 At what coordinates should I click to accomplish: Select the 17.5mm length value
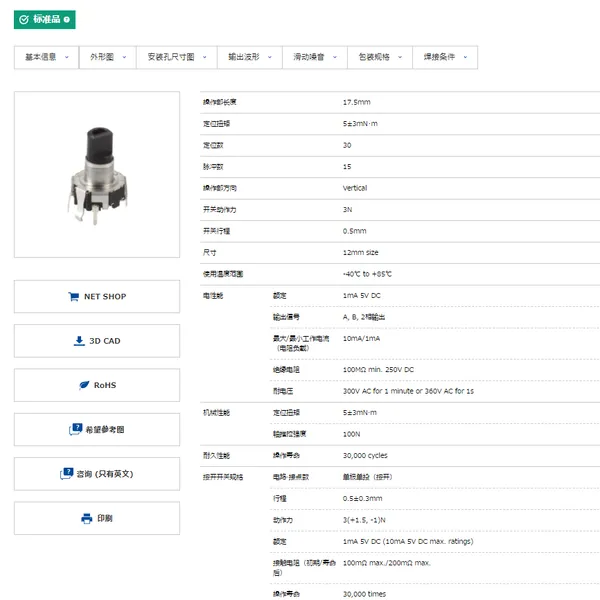pyautogui.click(x=357, y=102)
